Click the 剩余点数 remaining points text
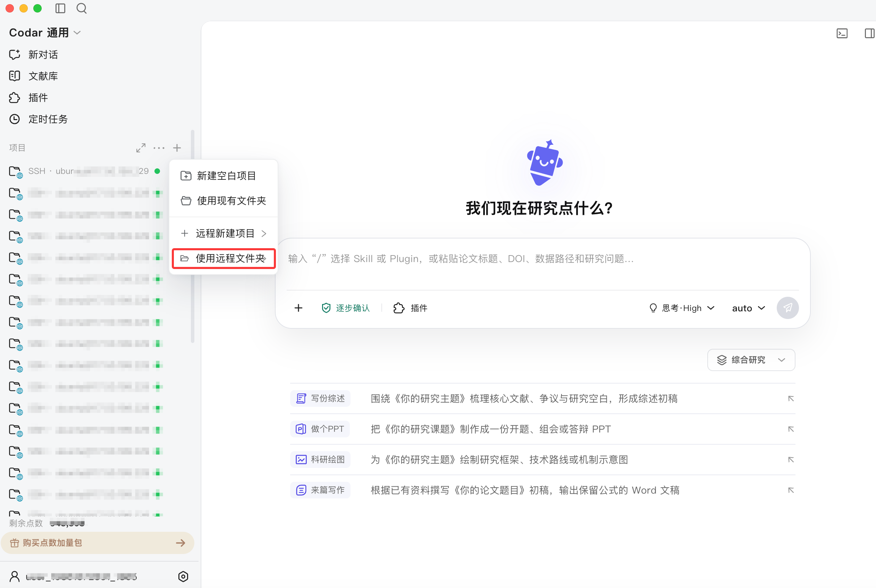Viewport: 876px width, 588px height. point(26,523)
